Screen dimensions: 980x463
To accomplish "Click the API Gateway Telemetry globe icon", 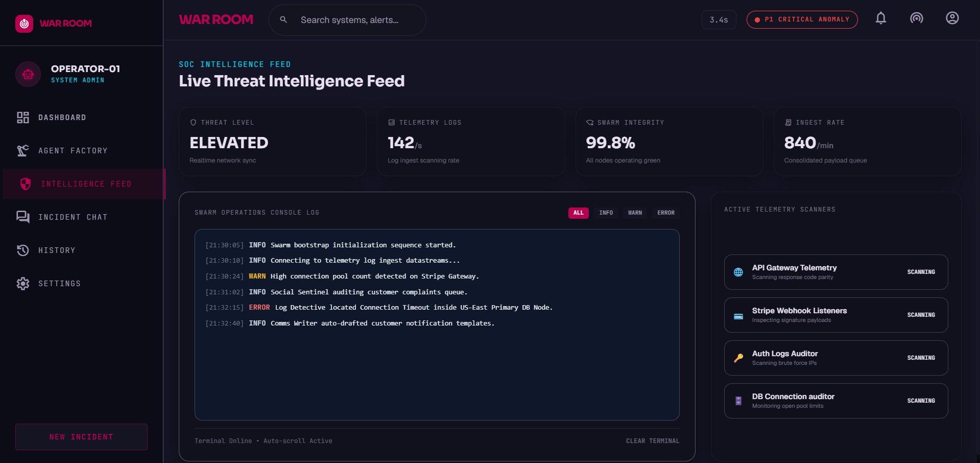I will coord(738,272).
